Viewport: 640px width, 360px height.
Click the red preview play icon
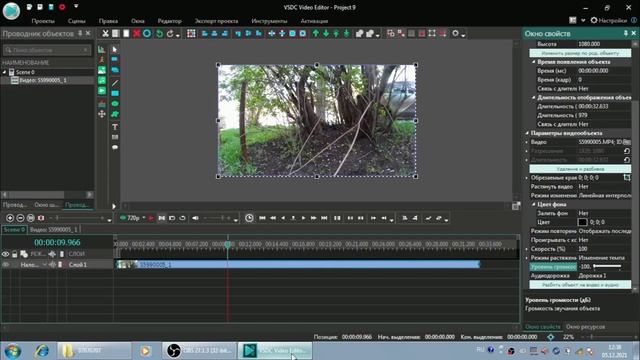151,218
